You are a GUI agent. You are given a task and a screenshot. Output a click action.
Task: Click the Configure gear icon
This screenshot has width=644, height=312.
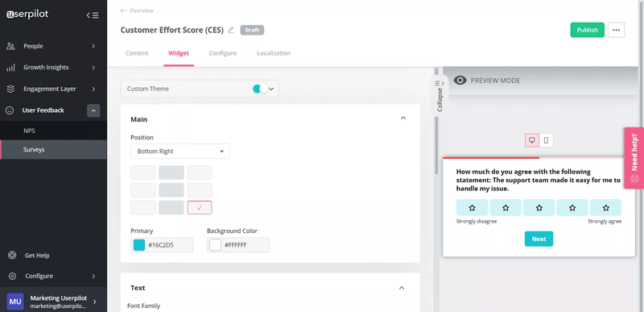point(12,276)
